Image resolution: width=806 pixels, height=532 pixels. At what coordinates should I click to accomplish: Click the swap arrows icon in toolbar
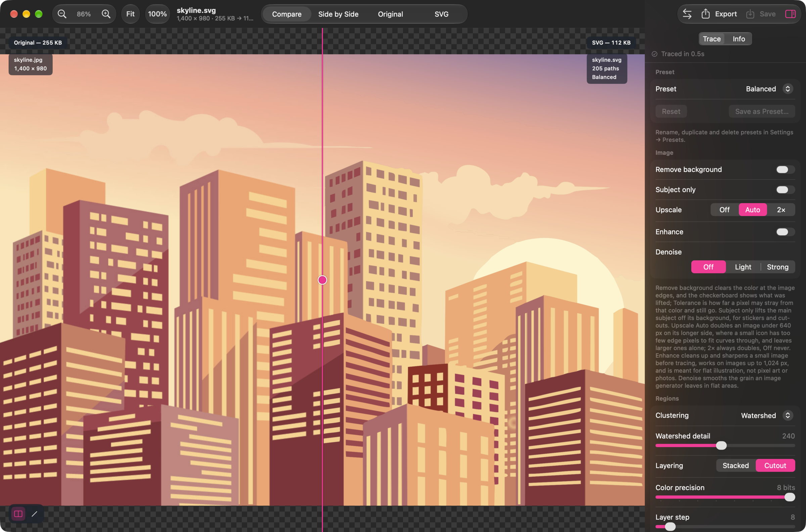pos(687,14)
